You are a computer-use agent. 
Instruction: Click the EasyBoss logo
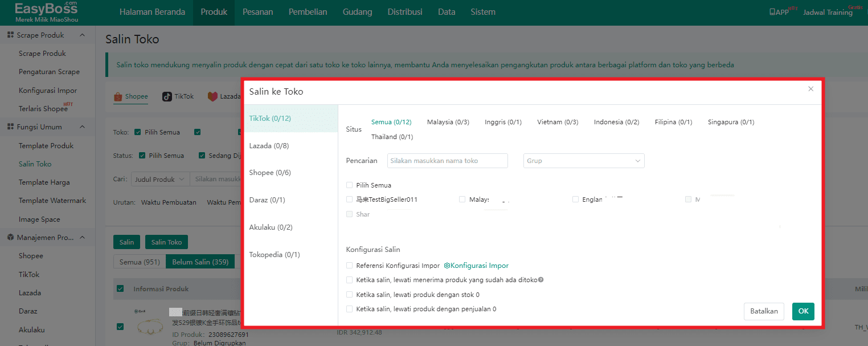pyautogui.click(x=46, y=11)
